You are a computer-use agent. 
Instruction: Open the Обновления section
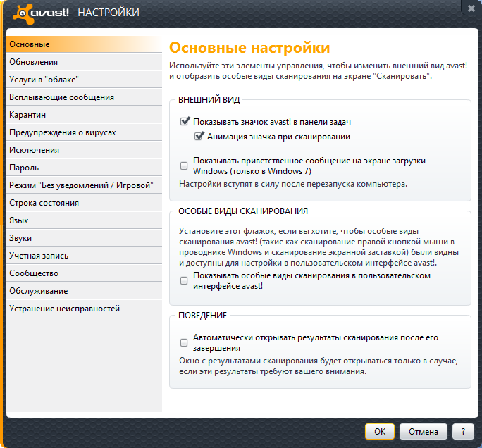tap(84, 62)
